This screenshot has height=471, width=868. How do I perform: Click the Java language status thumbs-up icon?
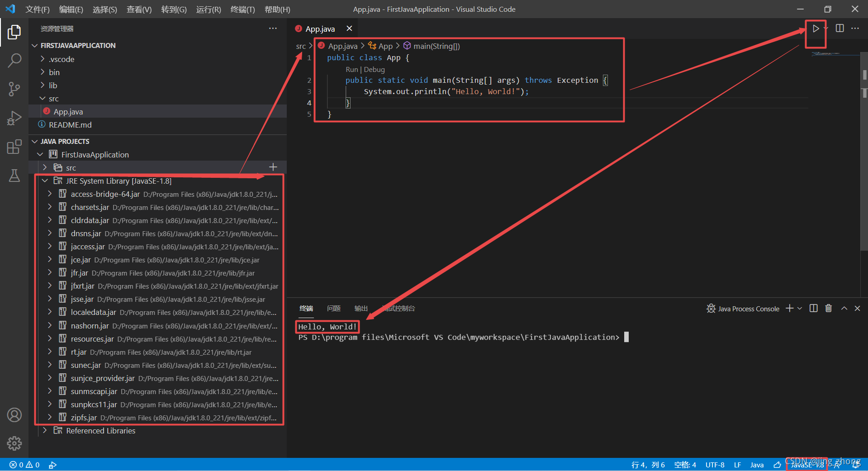777,465
